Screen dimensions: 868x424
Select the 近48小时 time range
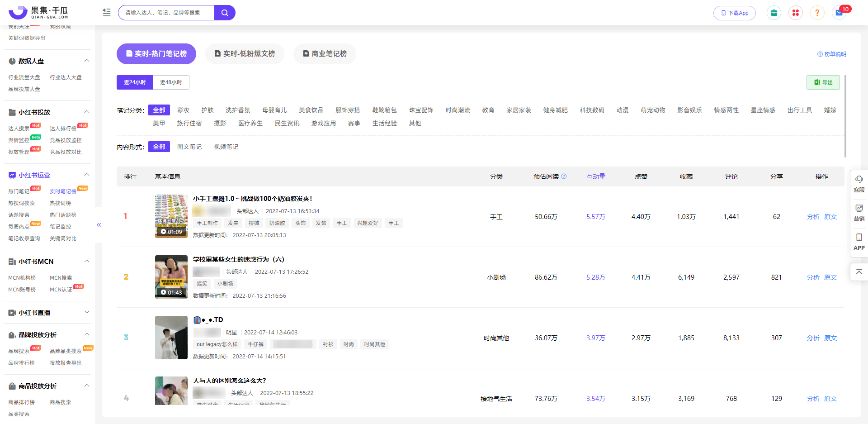[x=171, y=82]
